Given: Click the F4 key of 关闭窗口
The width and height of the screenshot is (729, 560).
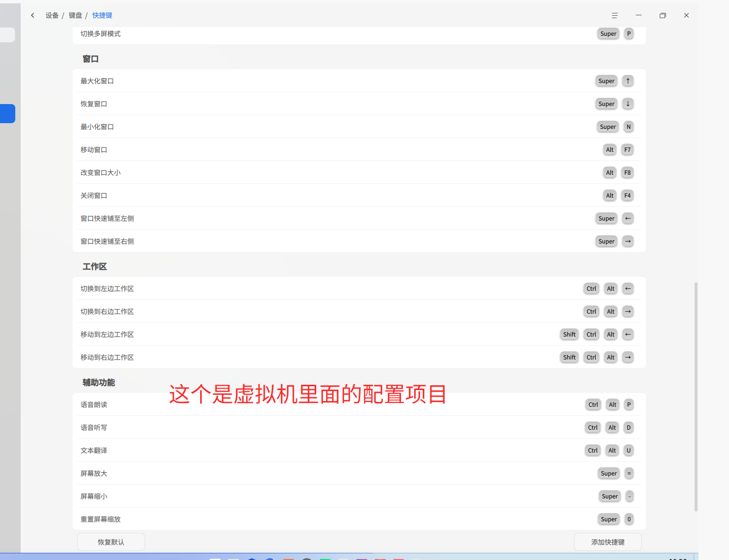Looking at the screenshot, I should click(627, 195).
